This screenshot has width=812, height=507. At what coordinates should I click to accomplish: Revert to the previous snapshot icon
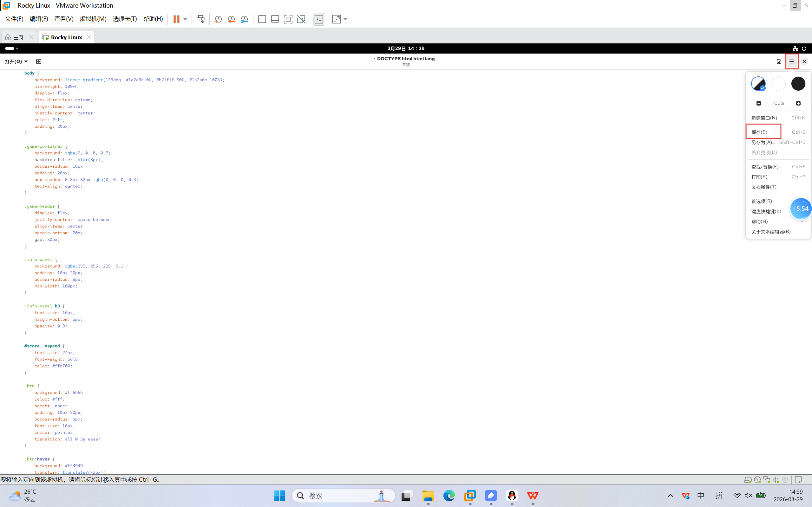231,19
